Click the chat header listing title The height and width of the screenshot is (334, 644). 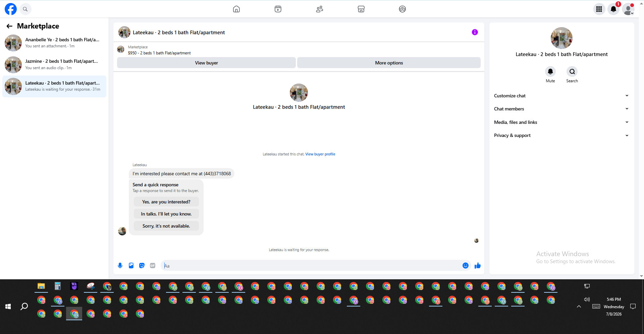pyautogui.click(x=179, y=33)
